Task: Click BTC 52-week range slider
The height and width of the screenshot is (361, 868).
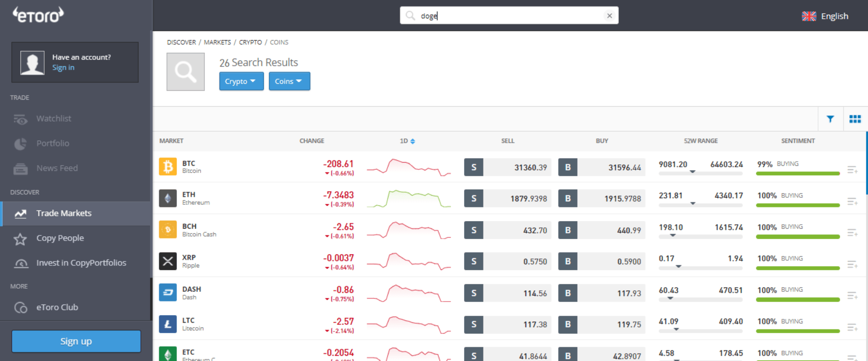Action: [x=700, y=173]
